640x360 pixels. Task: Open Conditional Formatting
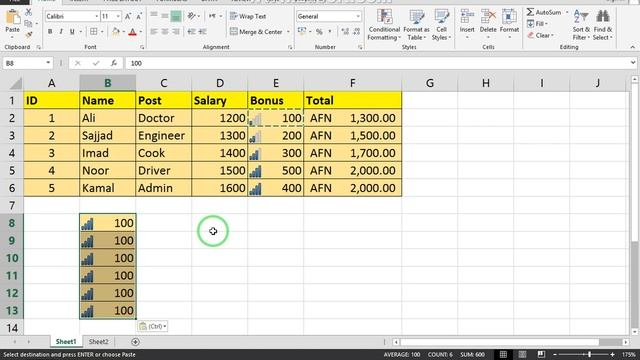click(384, 25)
